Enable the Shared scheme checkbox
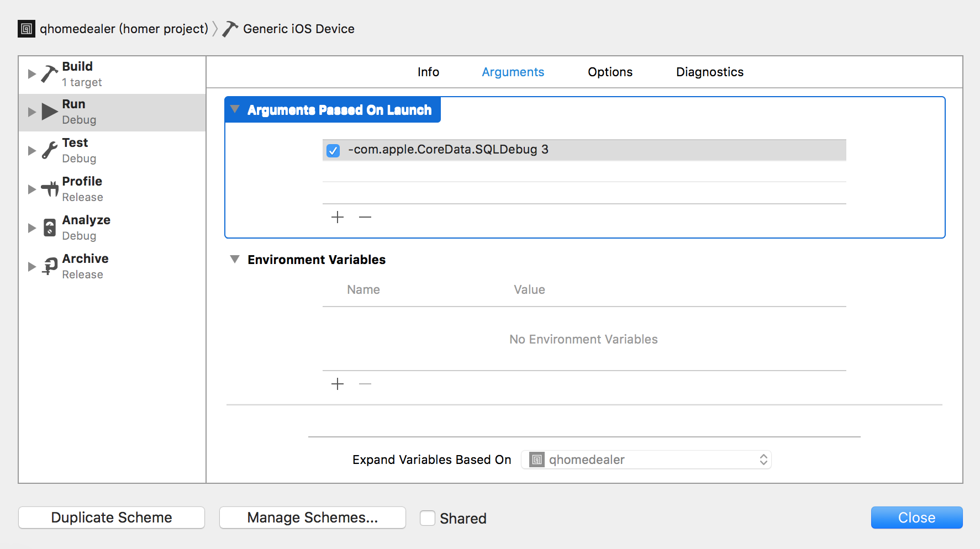980x549 pixels. [x=428, y=518]
